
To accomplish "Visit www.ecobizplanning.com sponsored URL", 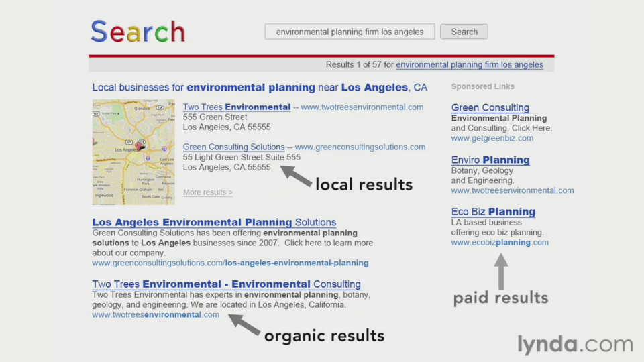I will tap(500, 243).
